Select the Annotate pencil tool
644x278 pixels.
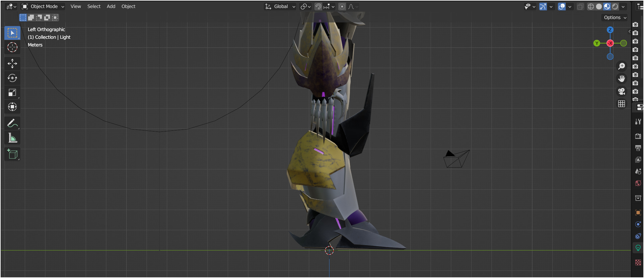pos(12,123)
